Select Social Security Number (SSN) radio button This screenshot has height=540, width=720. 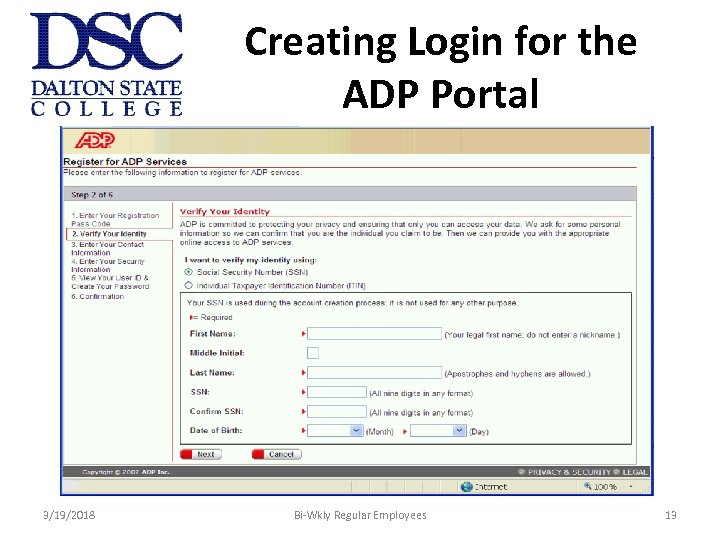point(188,272)
